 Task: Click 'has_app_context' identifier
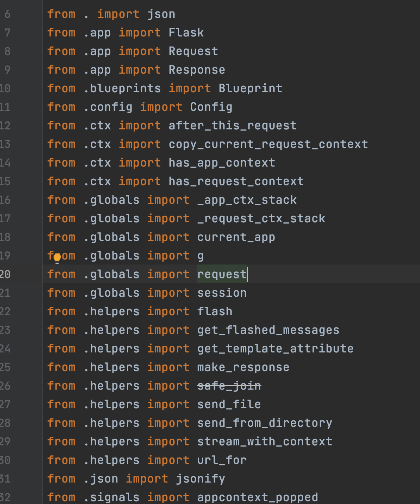click(x=222, y=163)
